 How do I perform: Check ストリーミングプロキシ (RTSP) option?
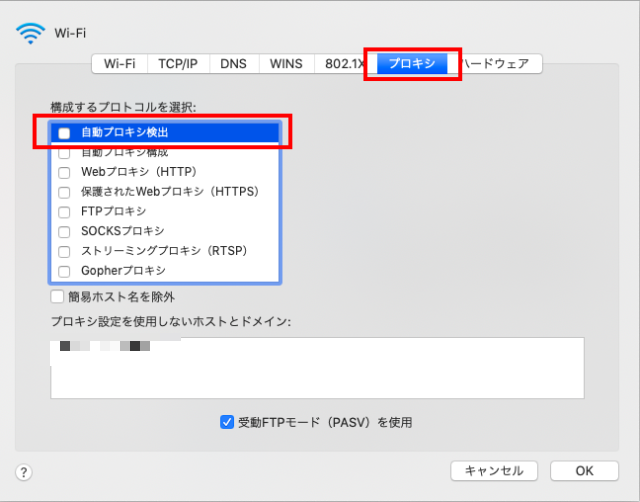[64, 251]
